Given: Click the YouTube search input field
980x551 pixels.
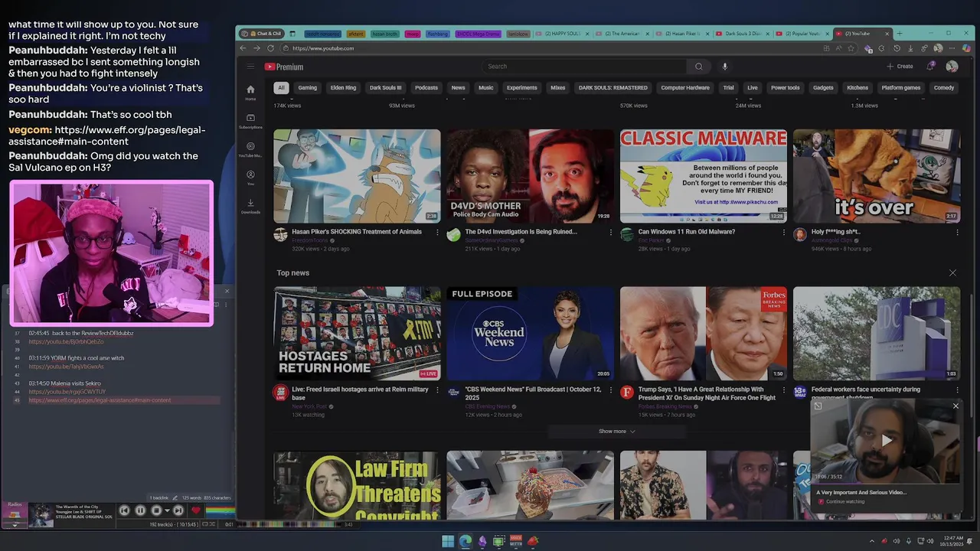Looking at the screenshot, I should [584, 67].
